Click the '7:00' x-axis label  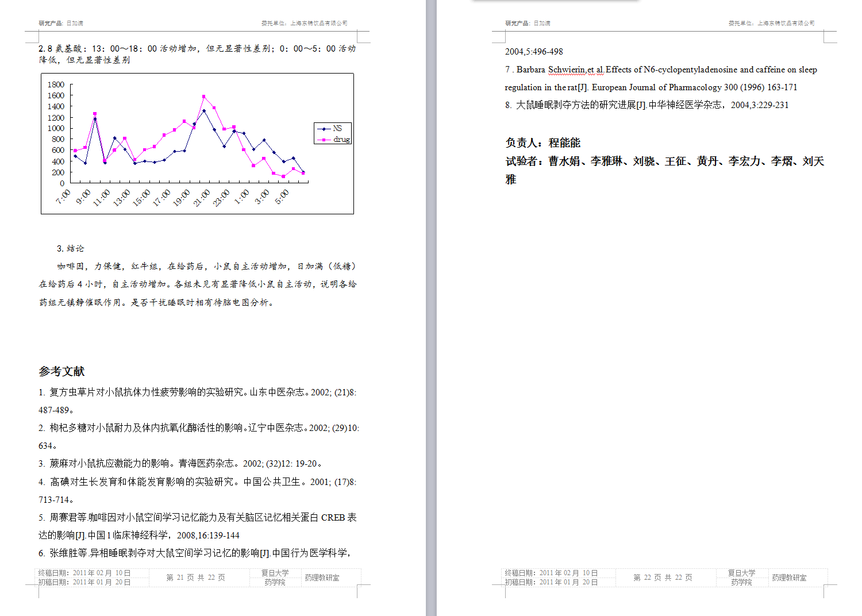(x=63, y=197)
